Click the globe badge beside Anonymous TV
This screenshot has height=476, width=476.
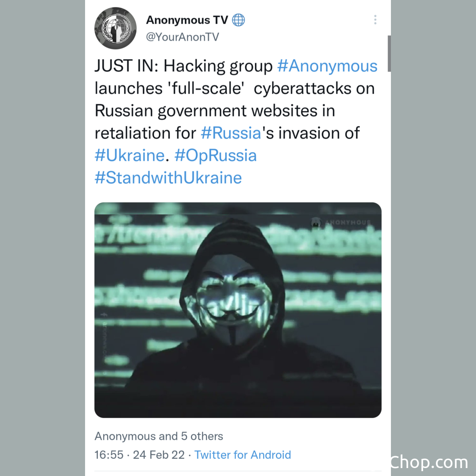[x=238, y=20]
